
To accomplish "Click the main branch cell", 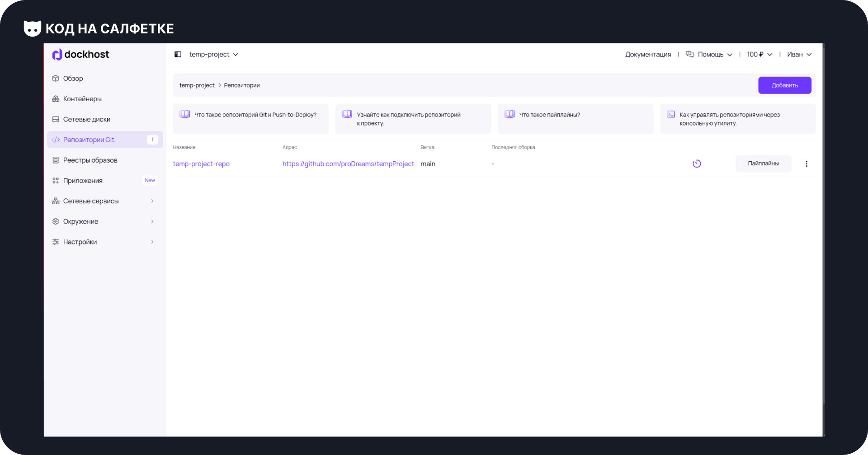I will (428, 164).
